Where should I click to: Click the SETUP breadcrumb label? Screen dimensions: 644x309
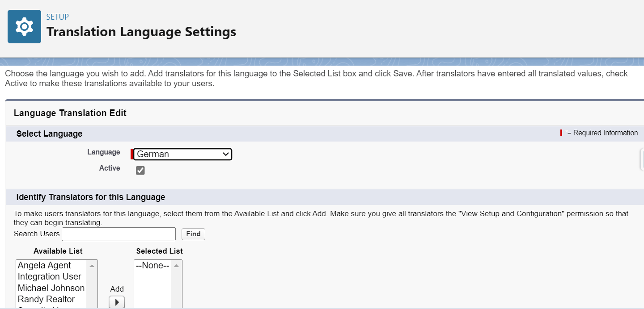pos(57,17)
